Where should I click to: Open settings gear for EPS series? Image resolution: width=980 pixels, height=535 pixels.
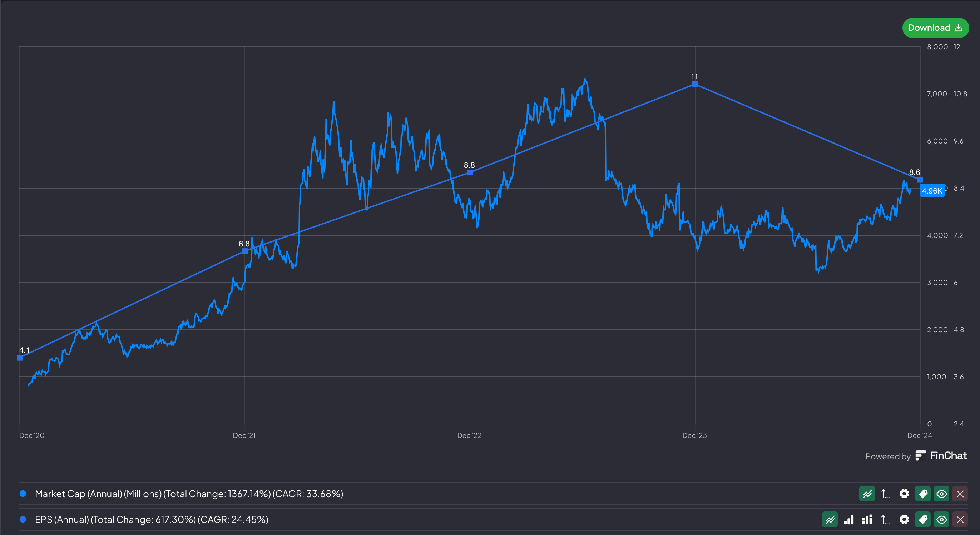tap(904, 519)
